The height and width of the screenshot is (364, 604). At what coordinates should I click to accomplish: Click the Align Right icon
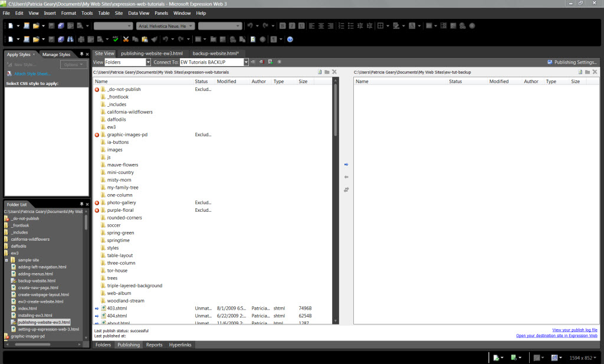(330, 26)
